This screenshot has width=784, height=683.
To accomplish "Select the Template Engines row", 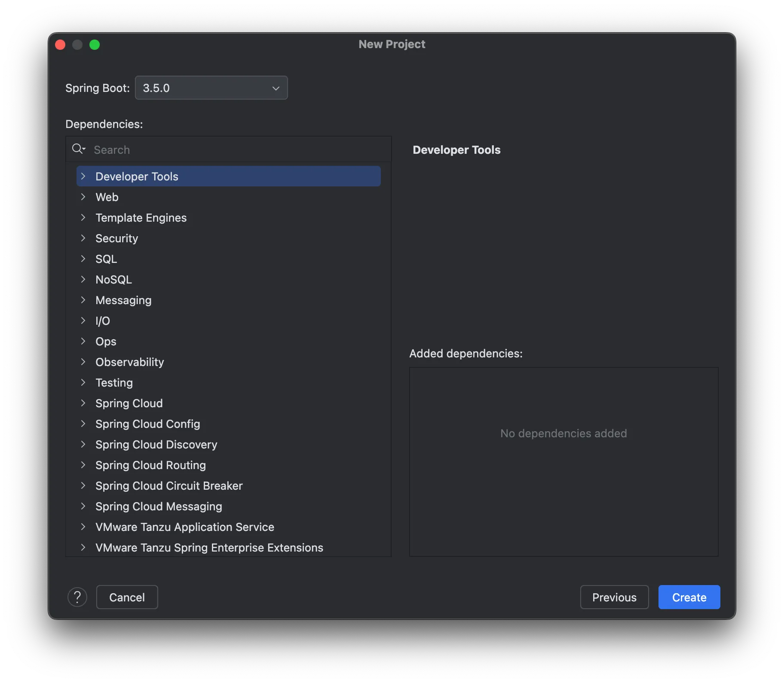I will pos(229,217).
